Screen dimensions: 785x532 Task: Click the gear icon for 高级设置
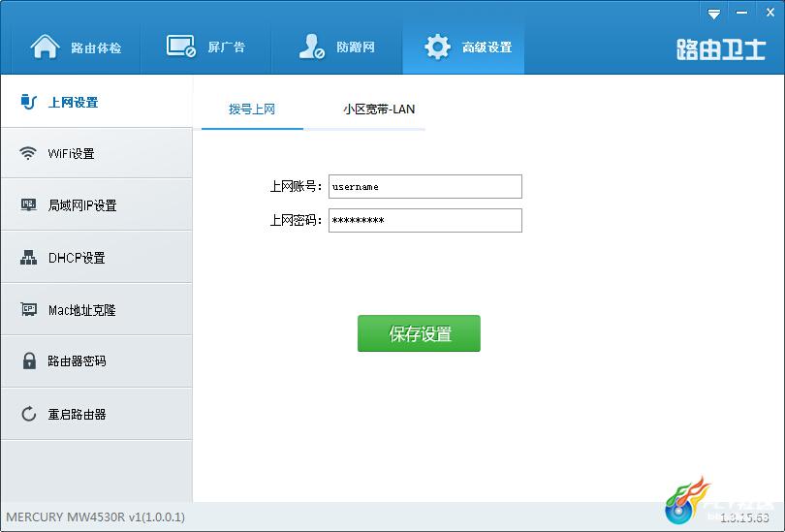[x=437, y=47]
